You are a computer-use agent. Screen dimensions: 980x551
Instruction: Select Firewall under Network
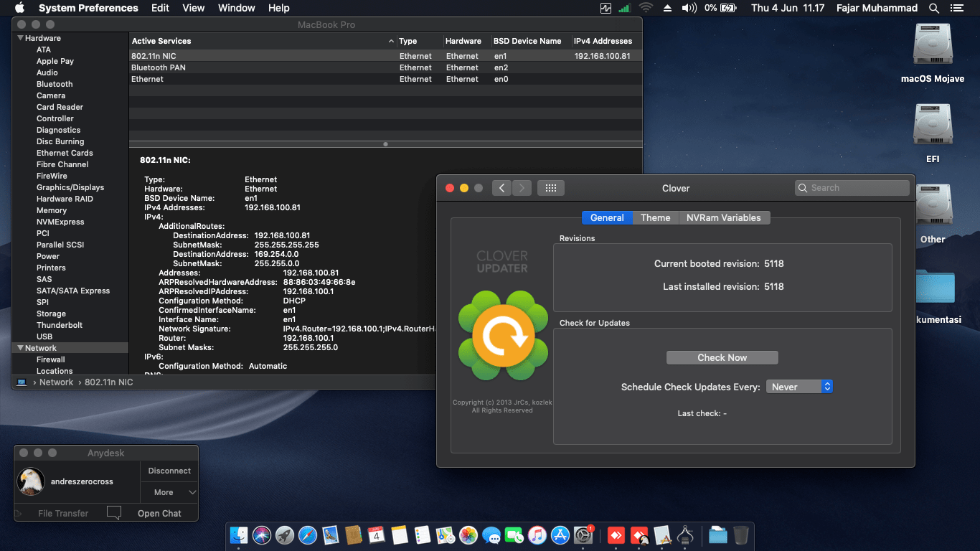pos(51,359)
